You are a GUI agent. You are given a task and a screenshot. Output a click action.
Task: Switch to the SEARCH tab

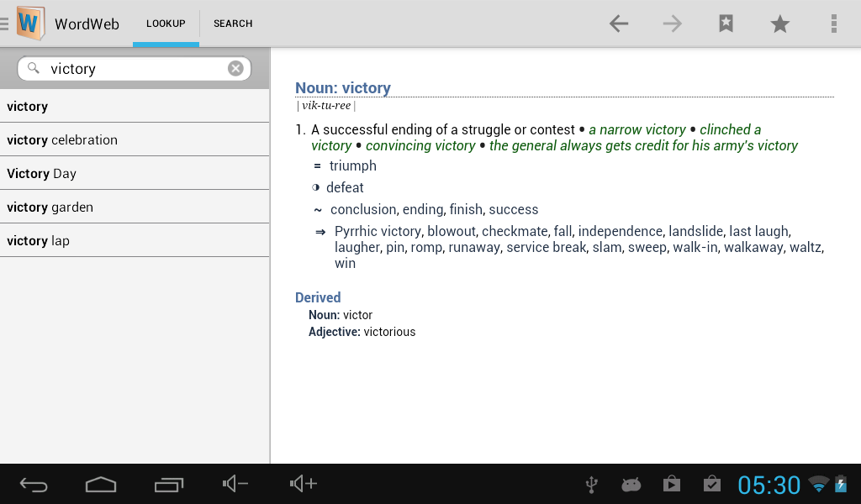pyautogui.click(x=232, y=24)
